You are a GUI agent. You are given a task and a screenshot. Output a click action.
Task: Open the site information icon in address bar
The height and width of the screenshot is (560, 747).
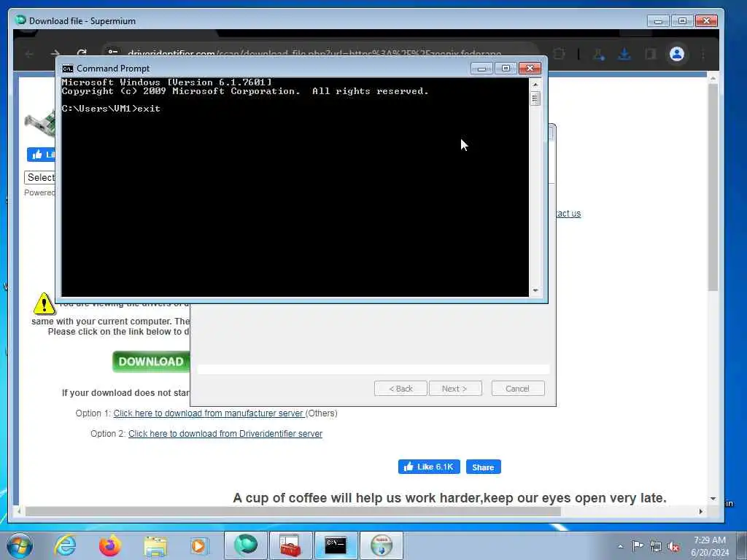(x=113, y=52)
